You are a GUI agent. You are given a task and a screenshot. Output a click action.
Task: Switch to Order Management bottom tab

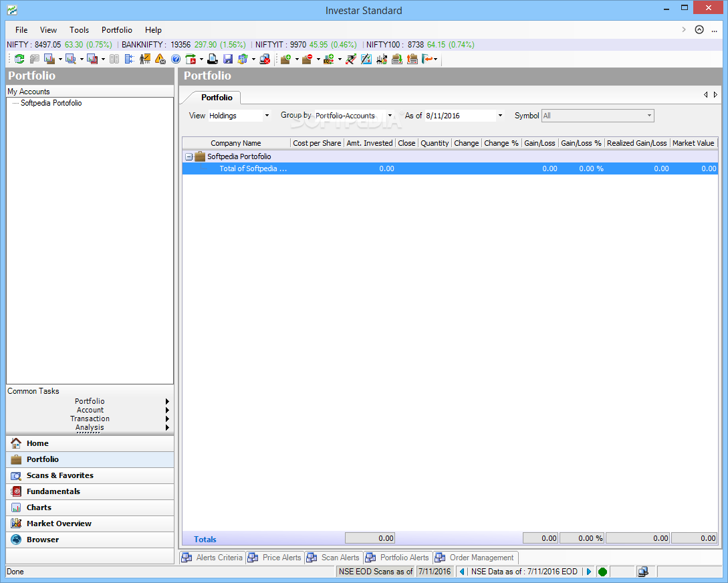pos(475,558)
